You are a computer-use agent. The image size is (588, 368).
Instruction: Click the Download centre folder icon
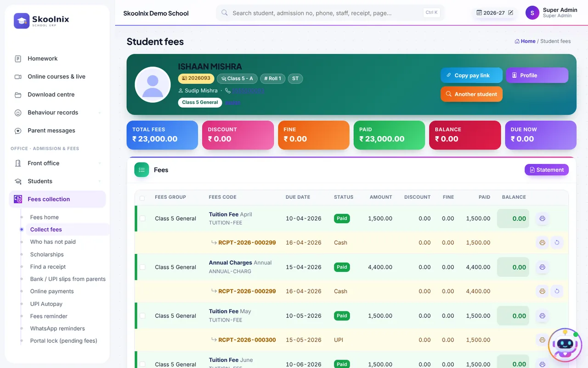coord(18,95)
